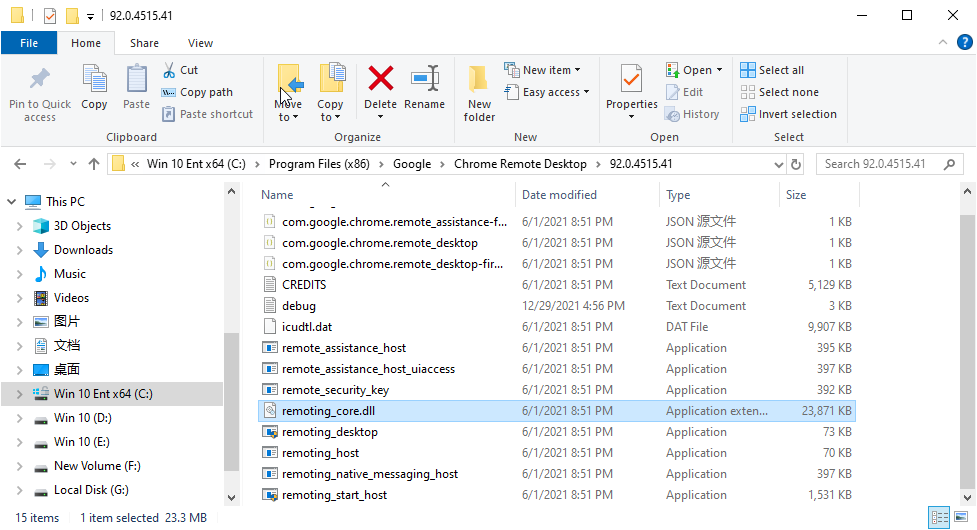The height and width of the screenshot is (530, 977).
Task: Click the Pin to Quick access icon
Action: point(40,79)
